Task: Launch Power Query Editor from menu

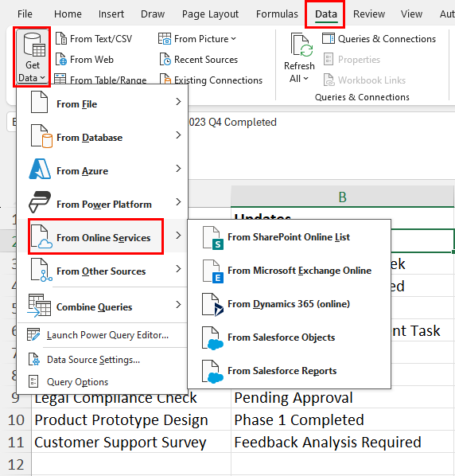Action: 103,335
